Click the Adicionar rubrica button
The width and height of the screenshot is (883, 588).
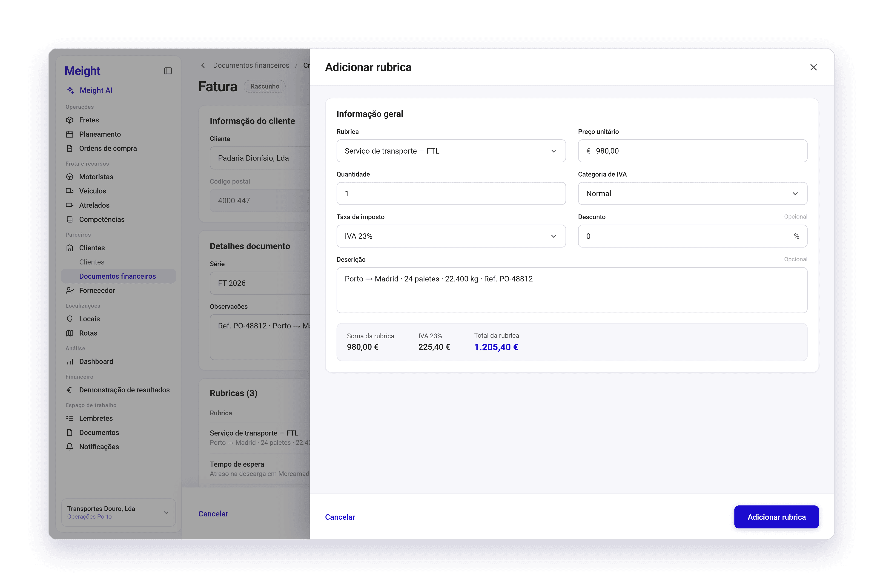(776, 517)
